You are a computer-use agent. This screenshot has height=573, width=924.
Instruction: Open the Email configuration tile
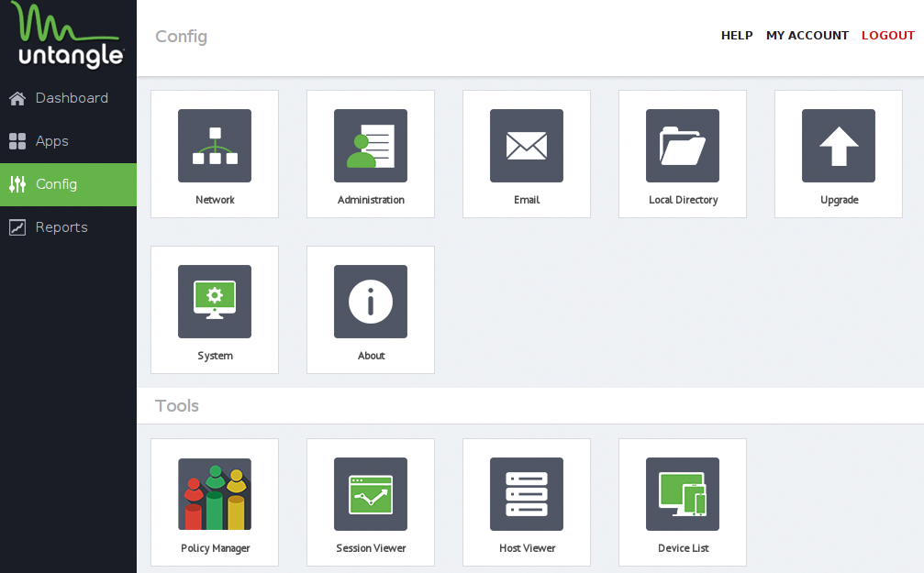coord(527,154)
